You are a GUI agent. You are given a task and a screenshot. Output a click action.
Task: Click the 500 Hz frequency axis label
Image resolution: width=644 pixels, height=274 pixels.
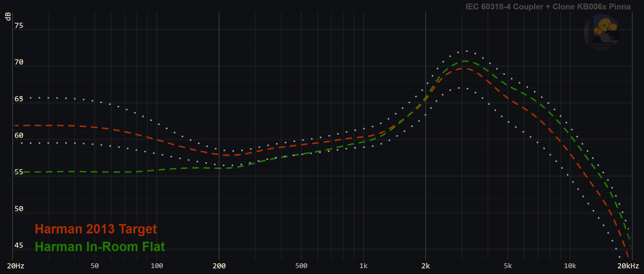[301, 266]
